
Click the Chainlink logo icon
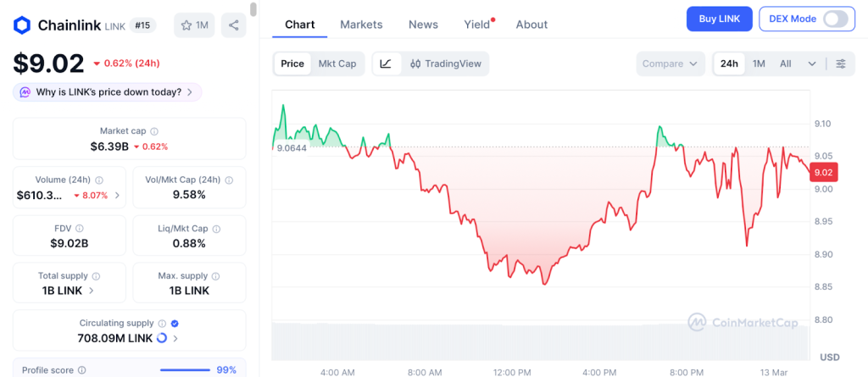click(22, 25)
